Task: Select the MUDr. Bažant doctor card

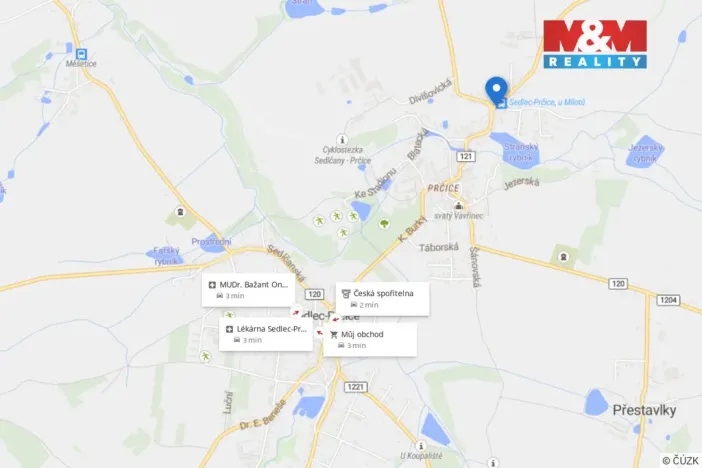Action: [248, 290]
